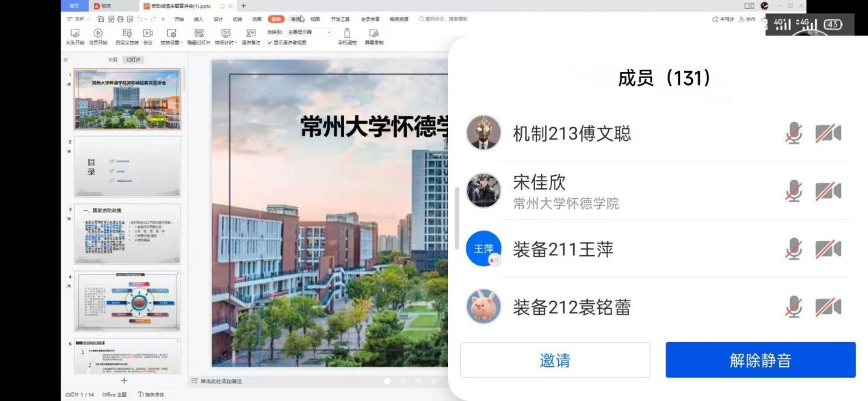868x401 pixels.
Task: Open presenter notes (演讲备注)
Action: [251, 37]
